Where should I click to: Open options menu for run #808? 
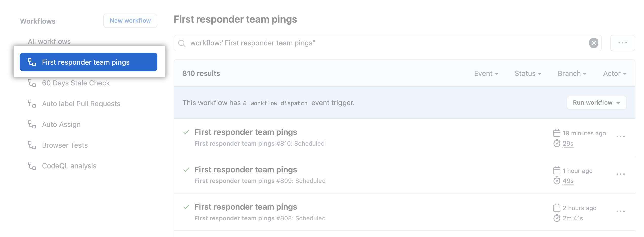pos(620,211)
